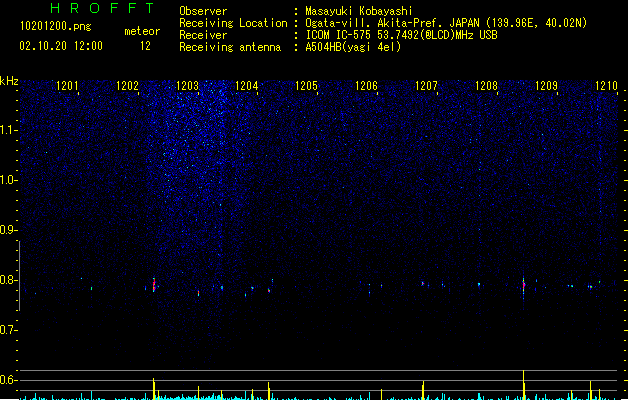This screenshot has height=400, width=629.
Task: Select the file name 10201200.png
Action: 56,27
